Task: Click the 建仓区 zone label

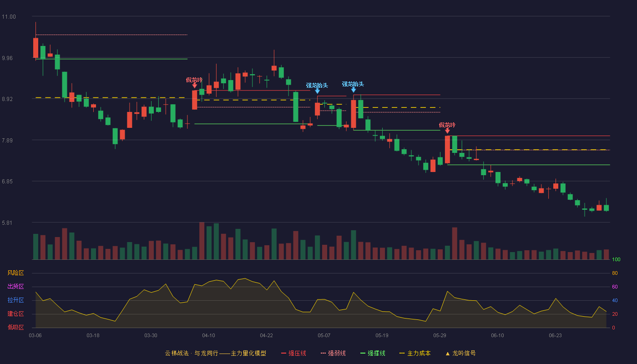Action: tap(15, 314)
